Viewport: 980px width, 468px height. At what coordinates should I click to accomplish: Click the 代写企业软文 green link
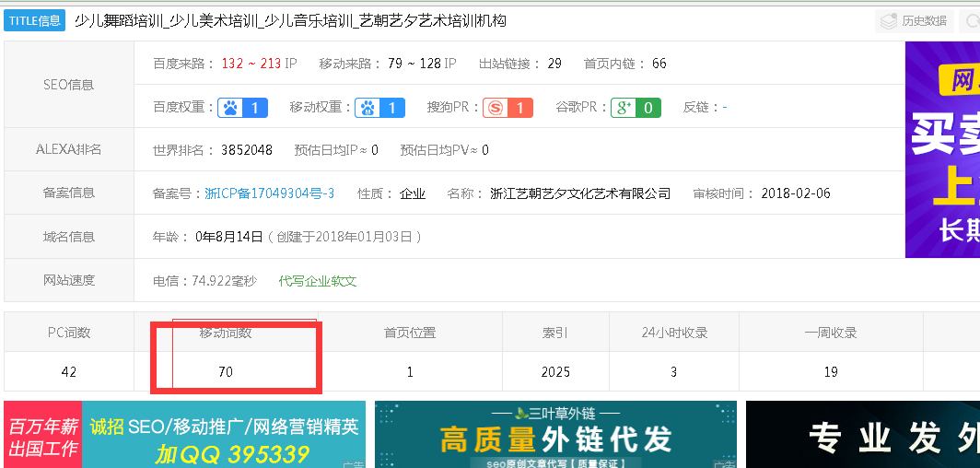[x=318, y=281]
